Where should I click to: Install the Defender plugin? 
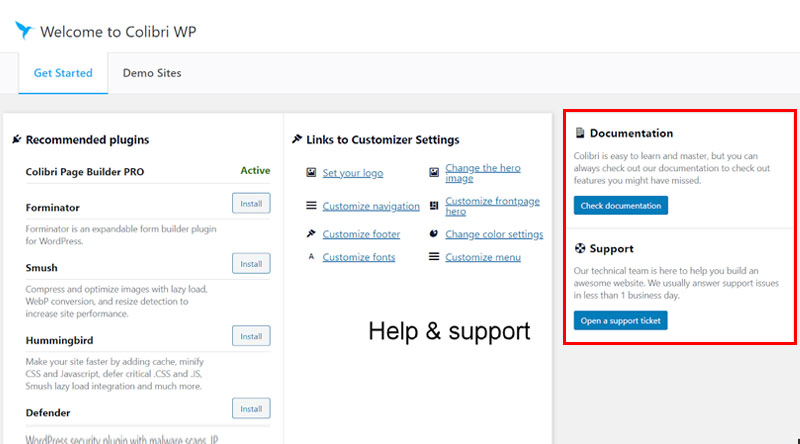(x=251, y=409)
